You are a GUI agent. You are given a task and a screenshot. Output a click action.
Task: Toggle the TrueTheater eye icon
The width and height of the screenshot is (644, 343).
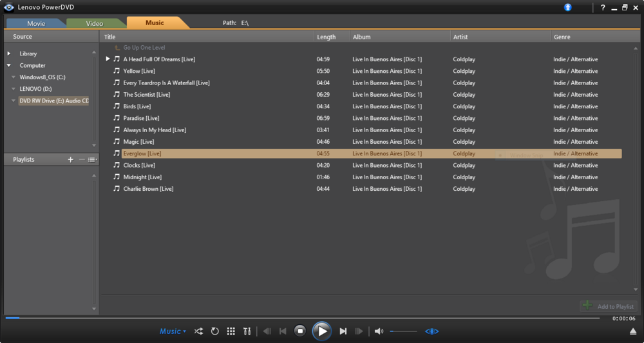[x=431, y=331]
